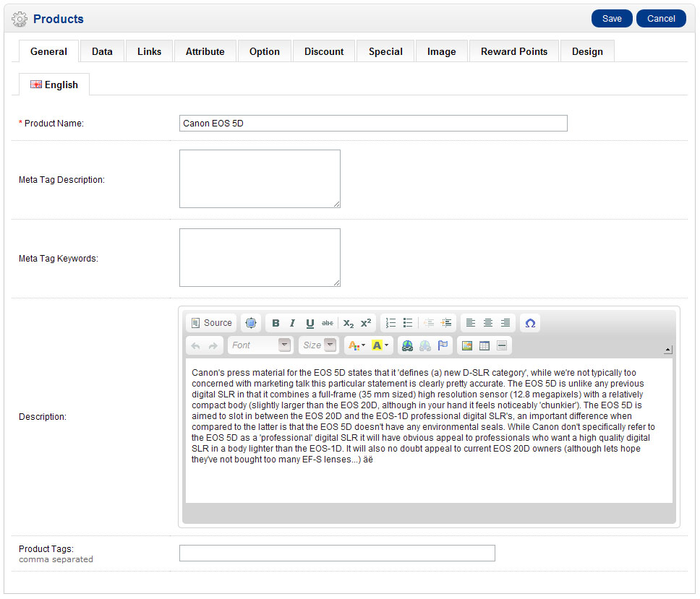Insert a table into the description

(x=485, y=345)
